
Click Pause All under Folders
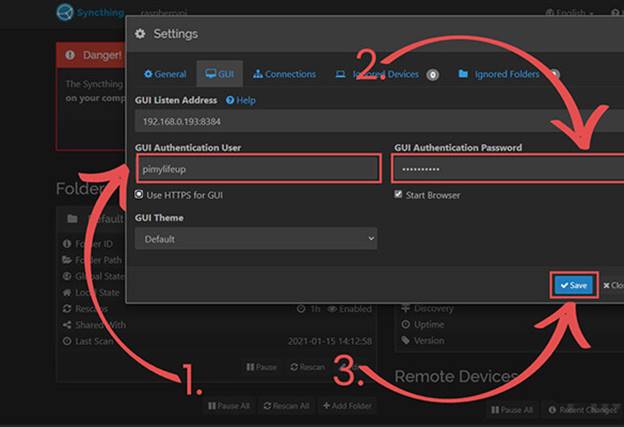point(229,406)
